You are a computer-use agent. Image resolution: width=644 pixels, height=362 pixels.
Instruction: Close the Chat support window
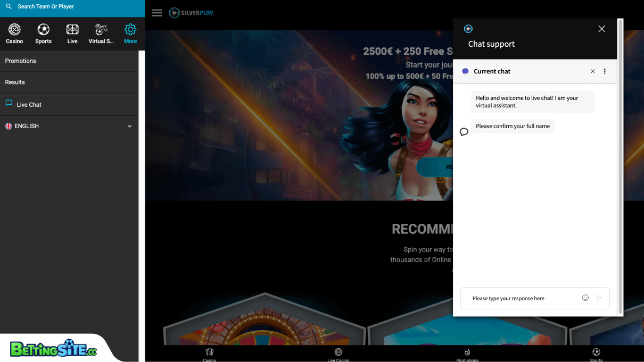point(602,29)
